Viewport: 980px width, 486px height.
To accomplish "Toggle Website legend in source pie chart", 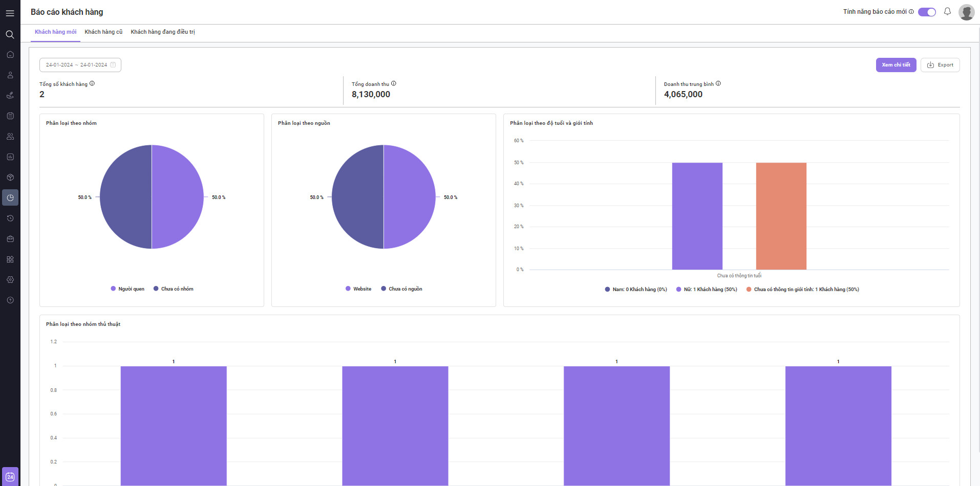I will click(358, 289).
